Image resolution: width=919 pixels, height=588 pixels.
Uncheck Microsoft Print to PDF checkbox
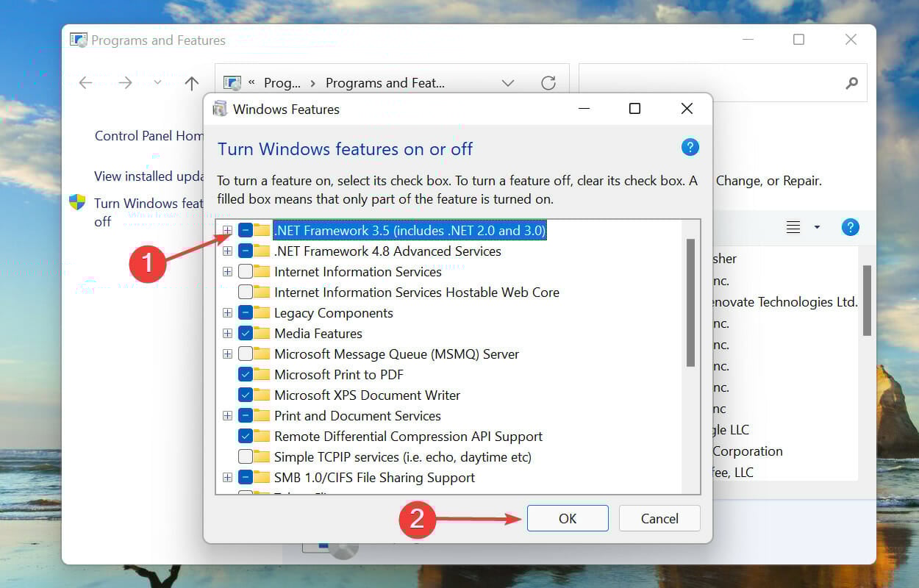[246, 374]
